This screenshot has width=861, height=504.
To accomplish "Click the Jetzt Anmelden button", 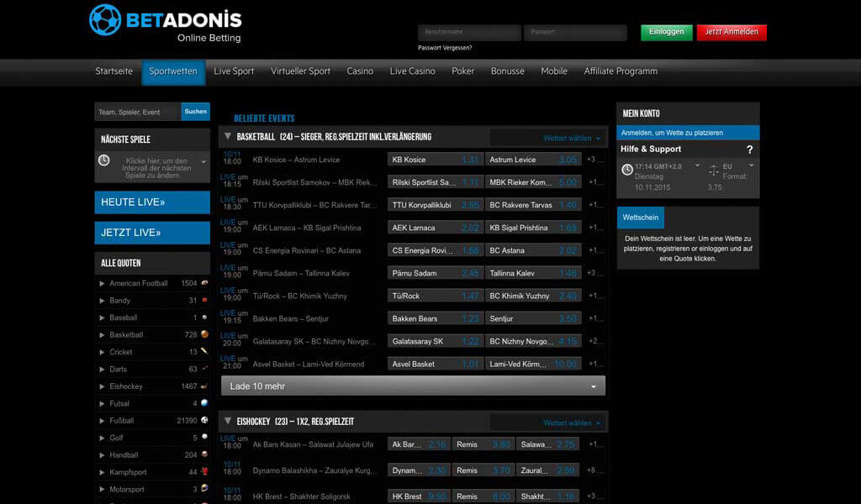I will coord(732,33).
